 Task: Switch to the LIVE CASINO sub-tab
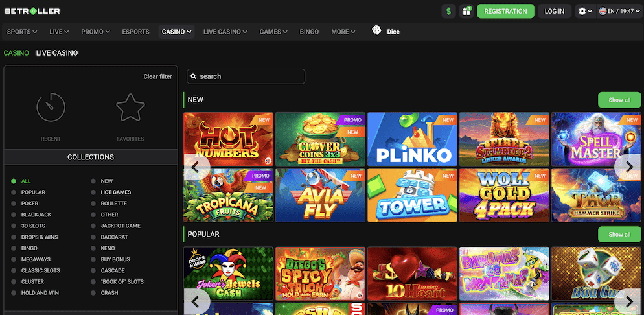click(56, 53)
